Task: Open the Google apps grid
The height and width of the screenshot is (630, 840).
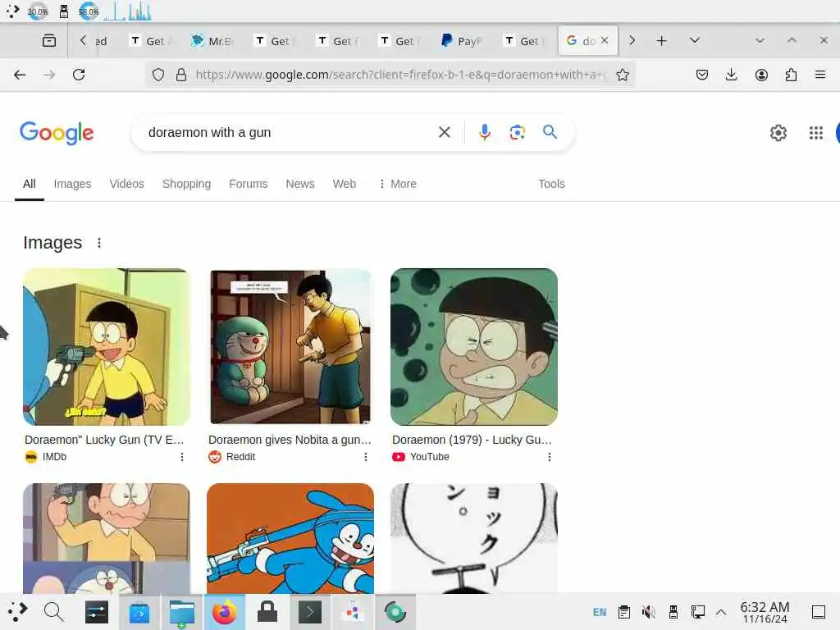Action: (816, 132)
